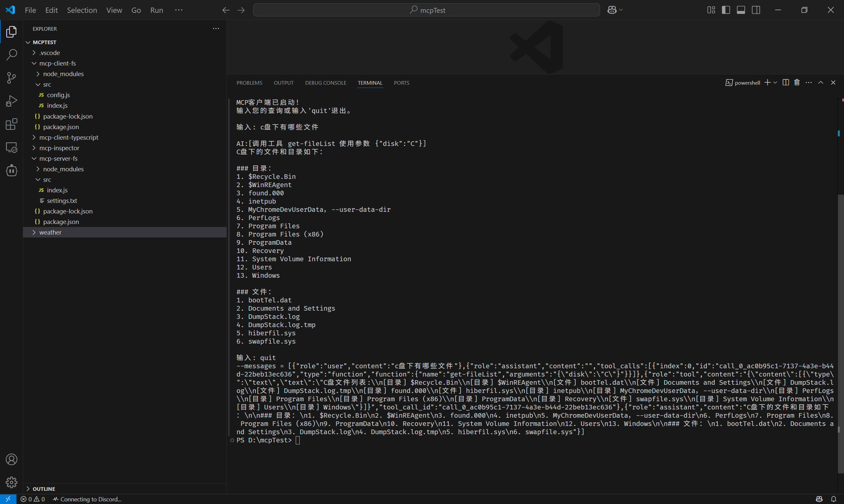
Task: Switch to the DEBUG CONSOLE tab
Action: pyautogui.click(x=325, y=83)
